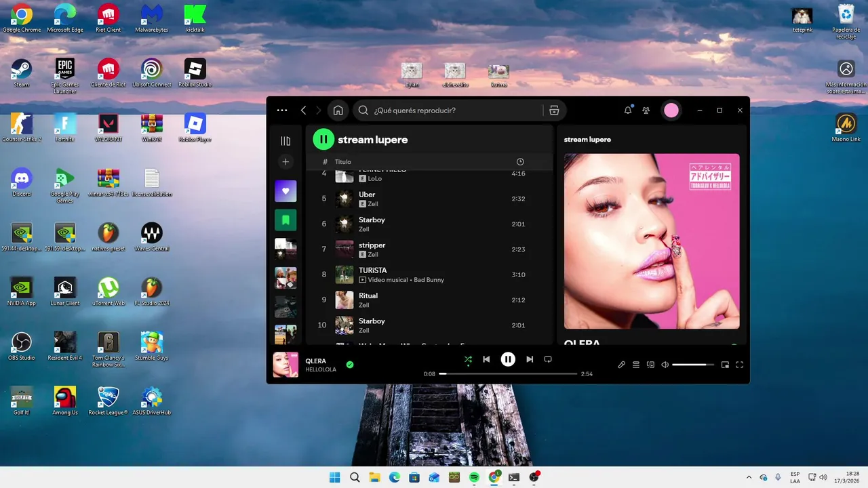
Task: Adjust the volume slider
Action: tap(693, 365)
